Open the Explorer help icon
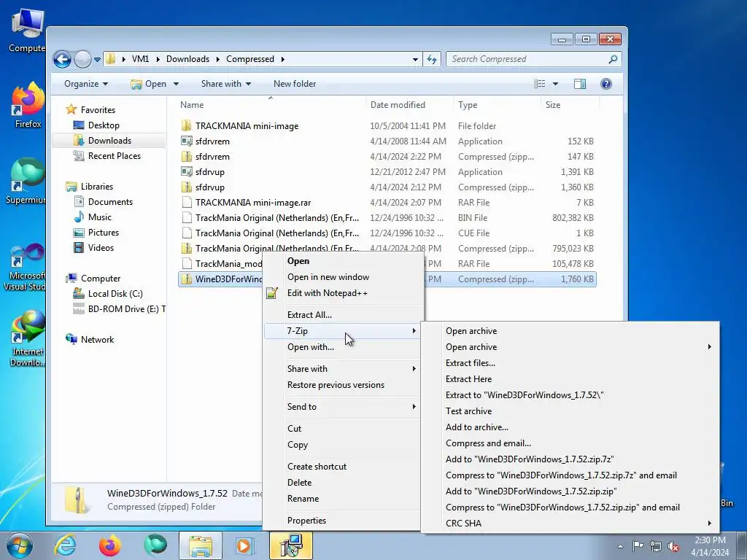This screenshot has height=560, width=747. pyautogui.click(x=606, y=84)
